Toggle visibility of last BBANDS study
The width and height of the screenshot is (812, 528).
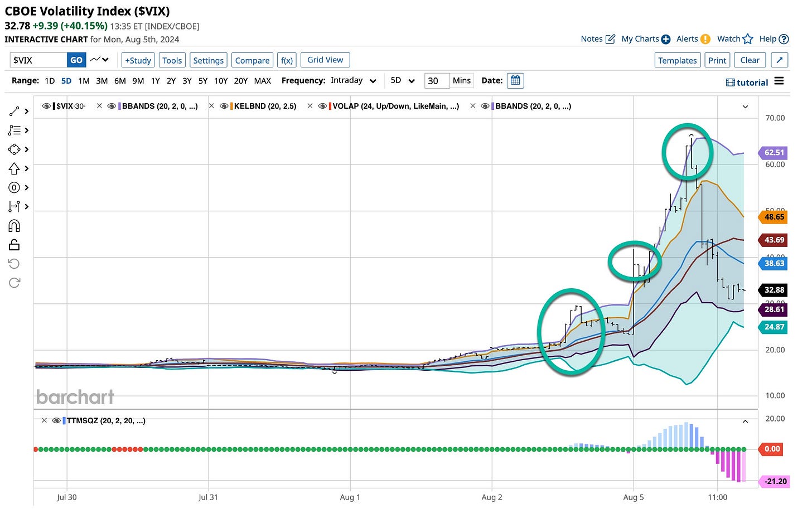coord(485,106)
